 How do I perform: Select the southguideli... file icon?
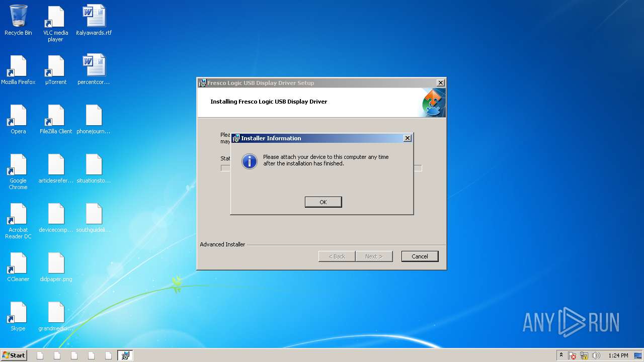(x=94, y=218)
